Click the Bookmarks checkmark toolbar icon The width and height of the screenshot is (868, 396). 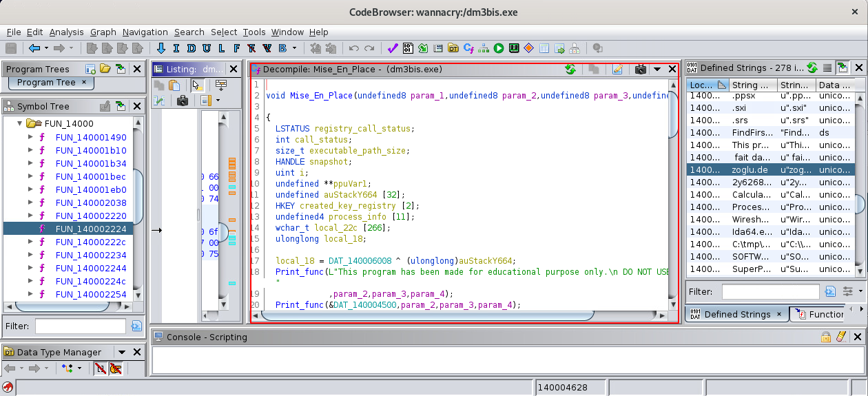(x=393, y=48)
